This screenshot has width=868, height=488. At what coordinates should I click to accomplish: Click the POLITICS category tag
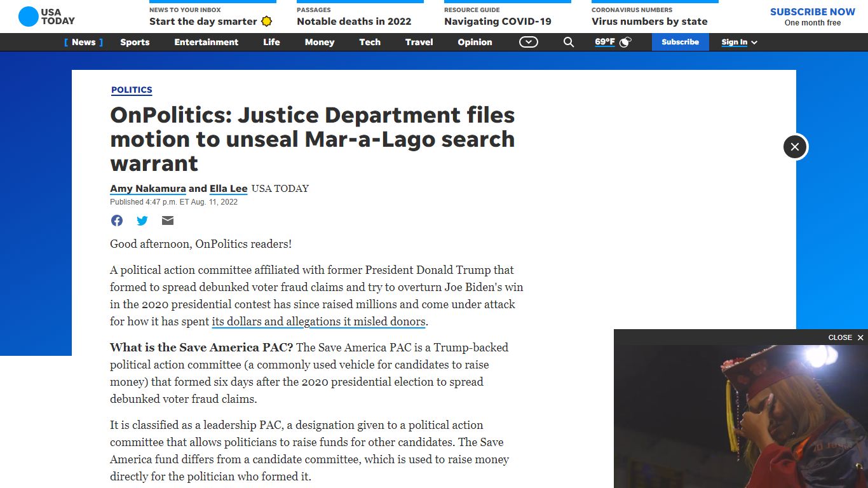132,90
